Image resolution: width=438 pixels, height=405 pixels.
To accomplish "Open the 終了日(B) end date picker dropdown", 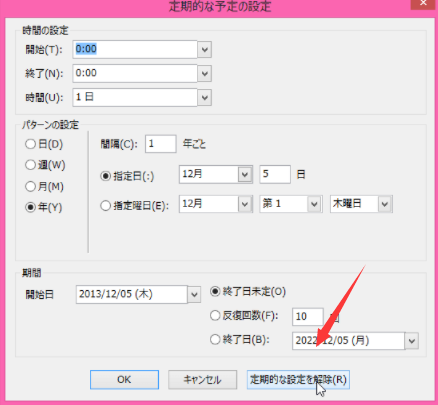I will 412,341.
